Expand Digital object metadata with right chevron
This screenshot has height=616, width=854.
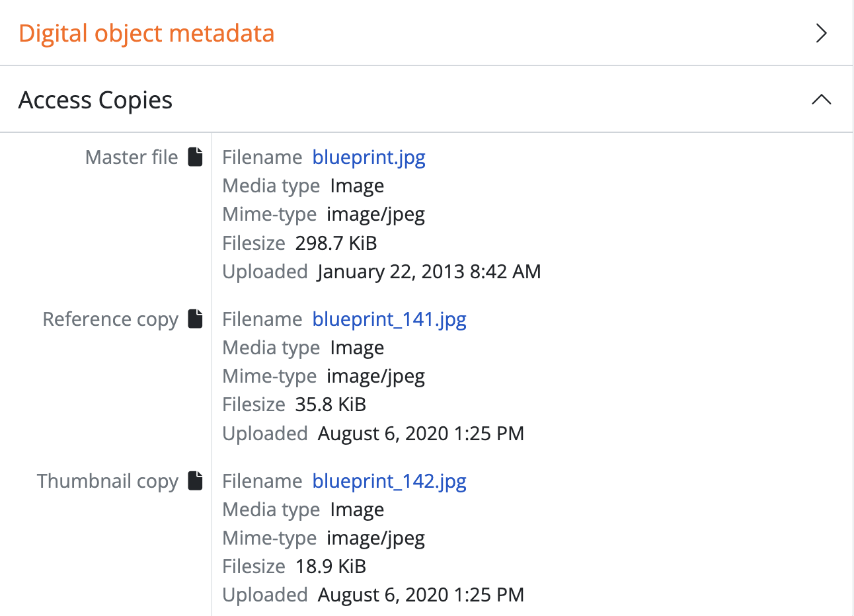pyautogui.click(x=821, y=33)
